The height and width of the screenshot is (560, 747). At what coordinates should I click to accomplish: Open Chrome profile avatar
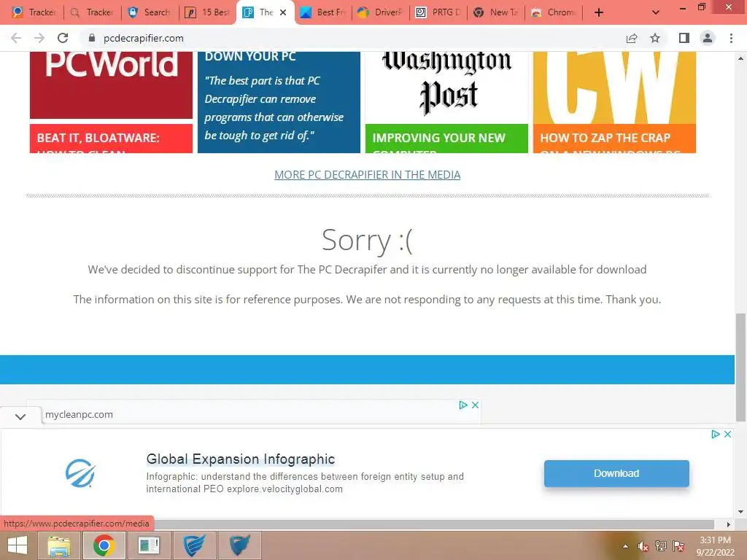click(x=708, y=38)
